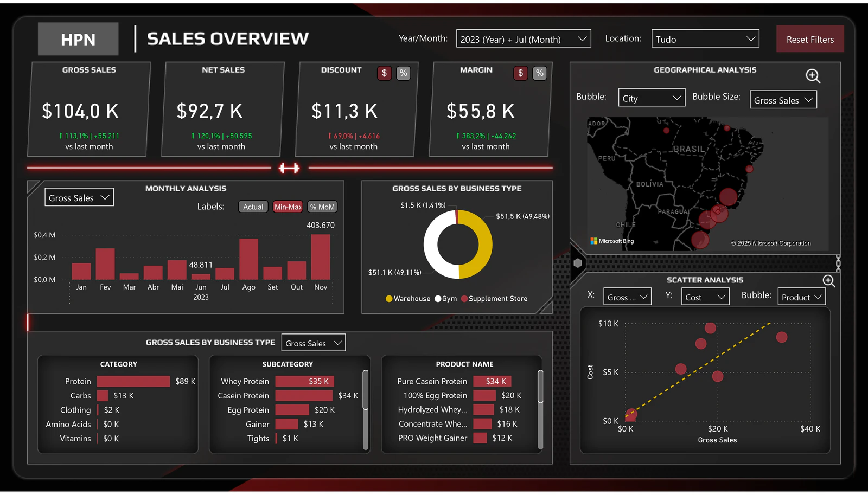Select the Gainer subcategory bar

pos(286,424)
